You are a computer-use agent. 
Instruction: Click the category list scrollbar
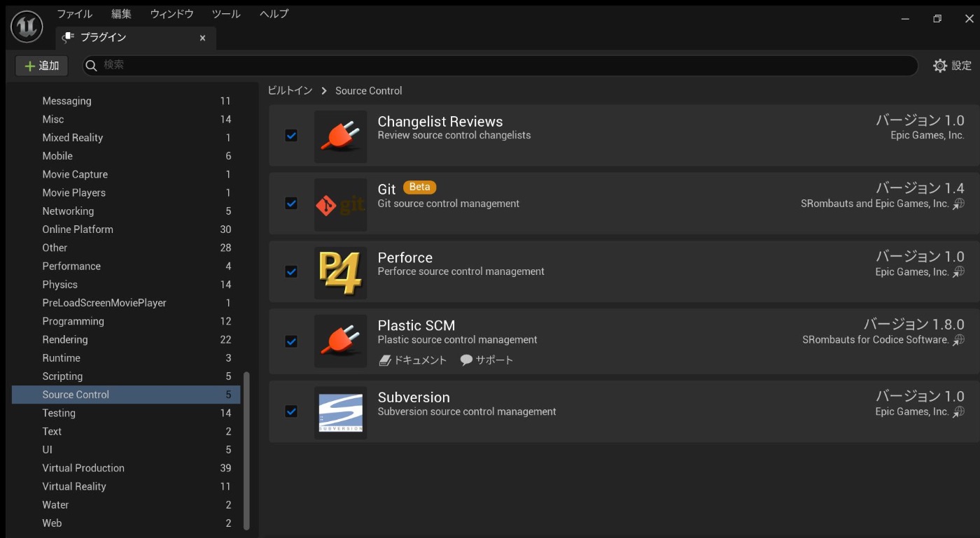coord(246,451)
